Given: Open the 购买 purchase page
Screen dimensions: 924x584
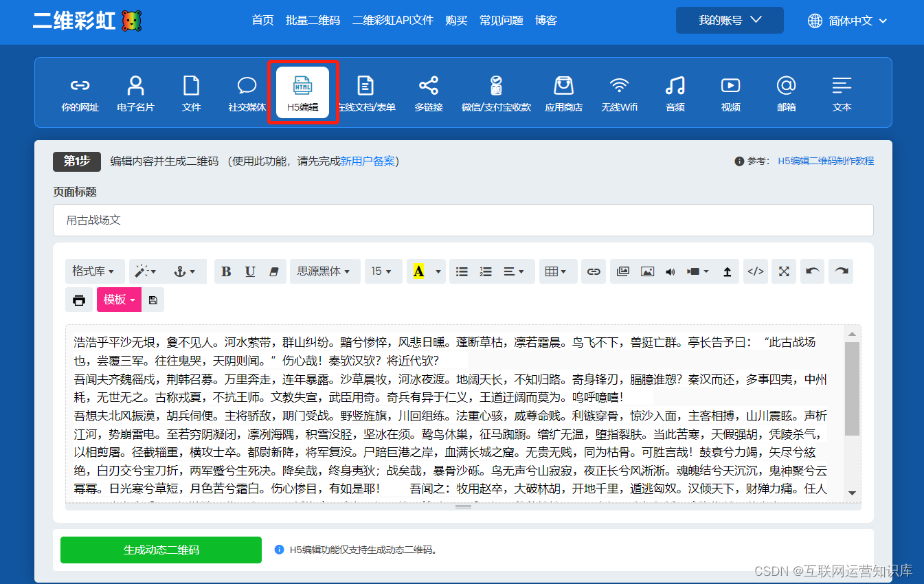Looking at the screenshot, I should pyautogui.click(x=456, y=20).
